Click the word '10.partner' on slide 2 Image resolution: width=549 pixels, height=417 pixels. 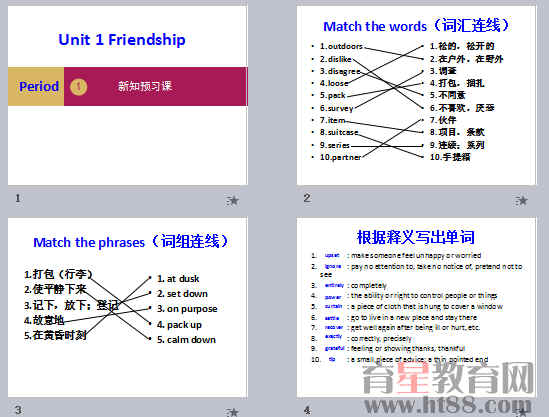(340, 157)
